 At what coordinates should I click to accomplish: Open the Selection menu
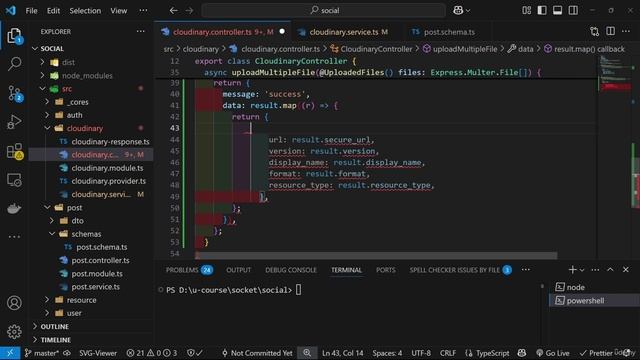click(85, 11)
